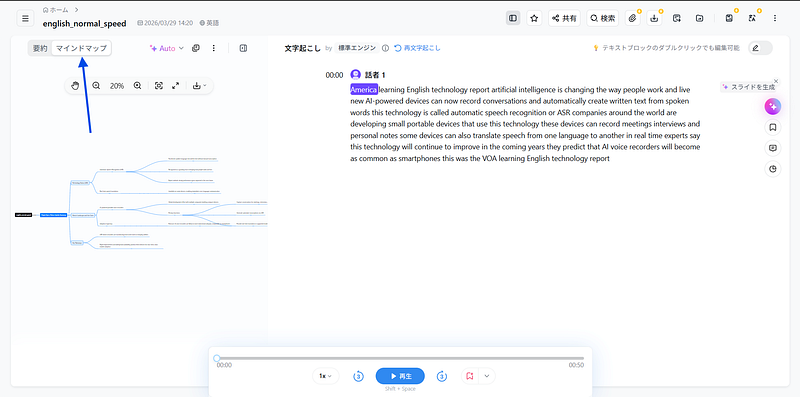Open mind map export download dropdown
Screen dimensions: 800x397
[199, 86]
